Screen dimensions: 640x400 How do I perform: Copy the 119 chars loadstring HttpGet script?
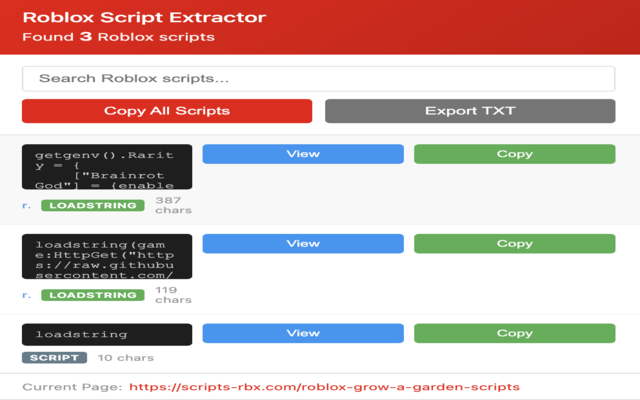click(x=515, y=244)
